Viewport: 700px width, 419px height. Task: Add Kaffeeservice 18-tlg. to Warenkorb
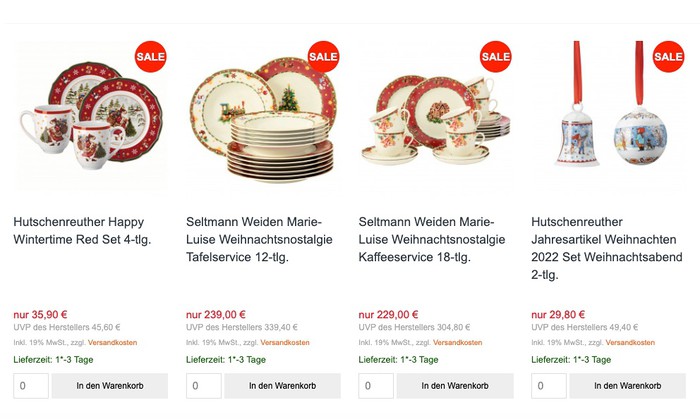coord(455,386)
